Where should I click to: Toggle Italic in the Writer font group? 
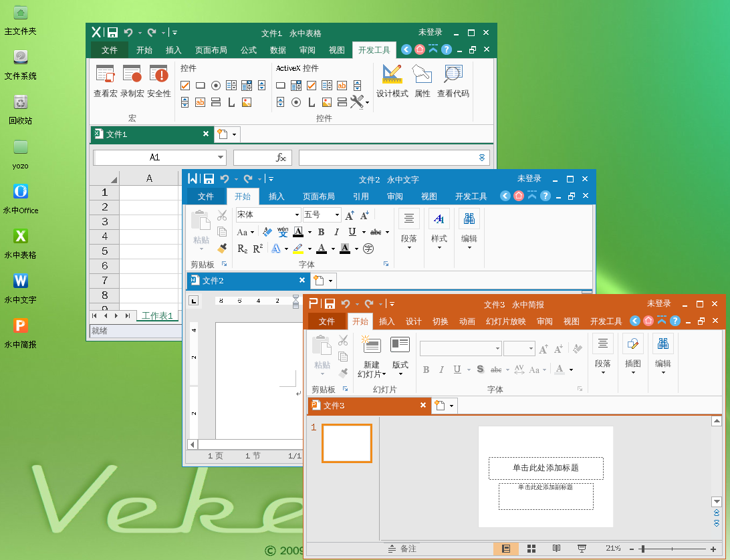[x=336, y=232]
